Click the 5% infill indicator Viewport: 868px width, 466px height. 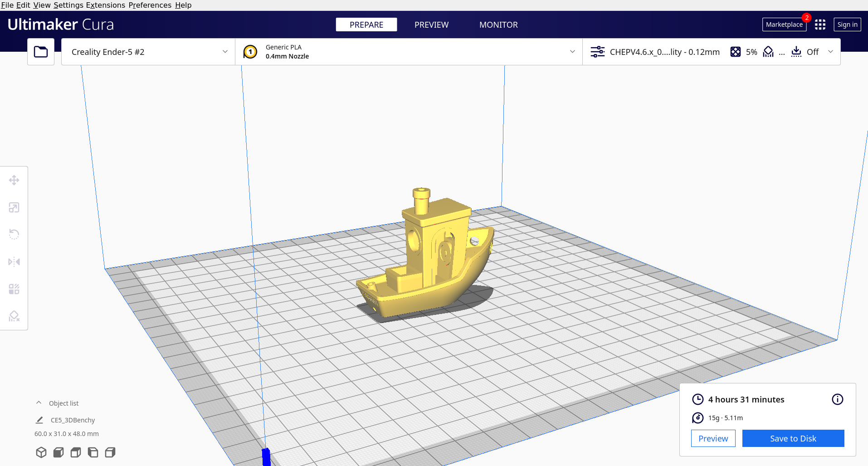pos(744,52)
